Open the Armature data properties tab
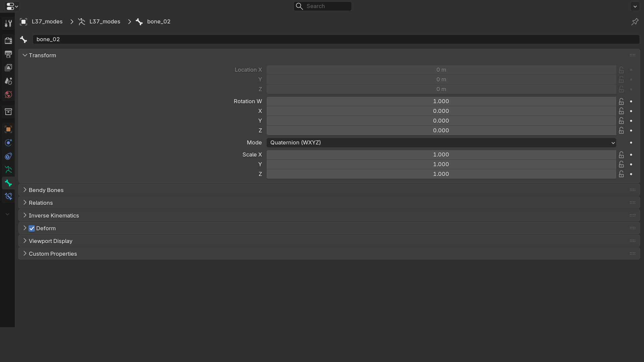Image resolution: width=644 pixels, height=362 pixels. [8, 169]
